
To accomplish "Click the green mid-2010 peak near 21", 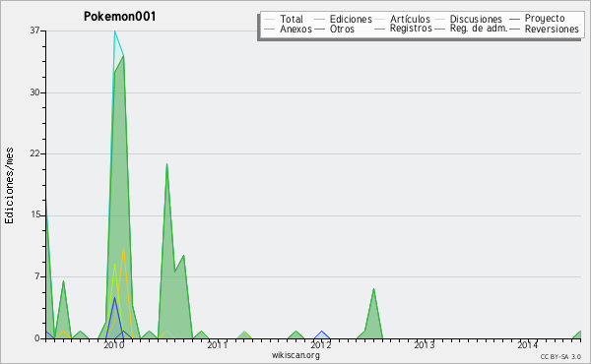I will [166, 164].
